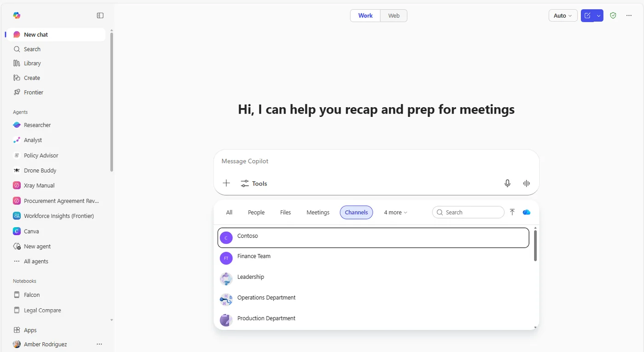Select the Finance Team channel
This screenshot has width=644, height=352.
373,258
